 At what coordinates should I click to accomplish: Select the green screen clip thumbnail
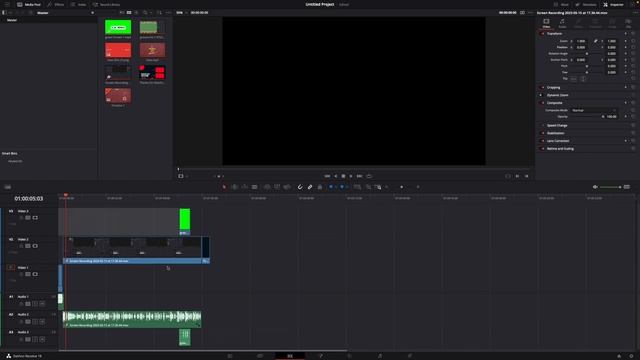click(x=118, y=27)
